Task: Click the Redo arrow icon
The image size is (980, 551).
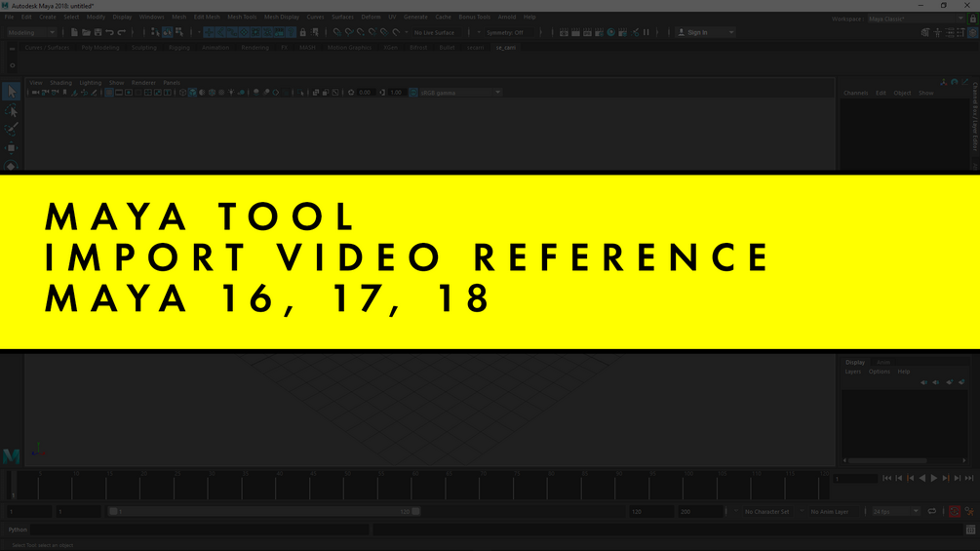Action: point(122,32)
